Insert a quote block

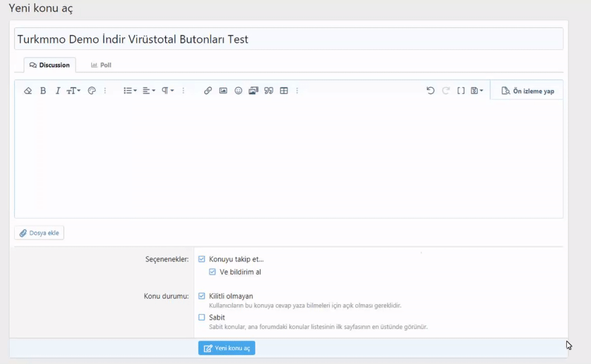point(269,91)
